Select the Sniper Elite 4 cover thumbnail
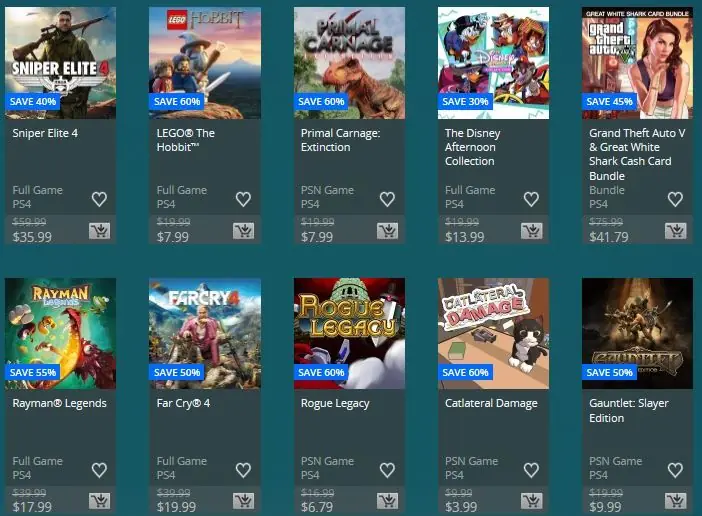The image size is (702, 516). [60, 63]
